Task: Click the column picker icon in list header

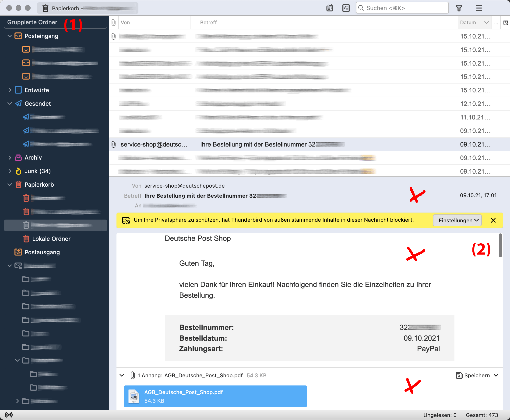Action: (x=505, y=22)
